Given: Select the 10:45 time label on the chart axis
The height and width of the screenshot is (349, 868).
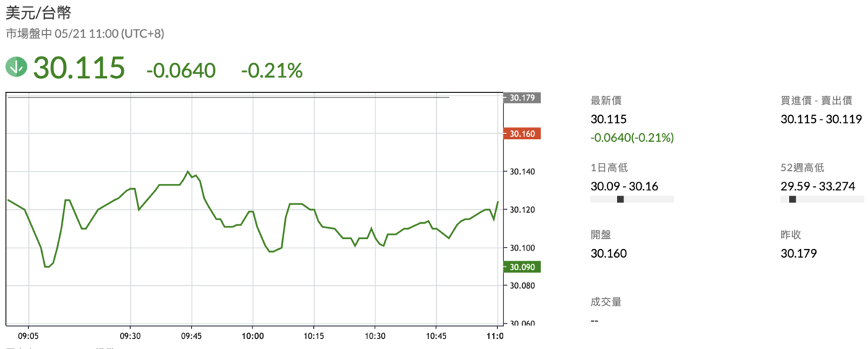Looking at the screenshot, I should 436,336.
